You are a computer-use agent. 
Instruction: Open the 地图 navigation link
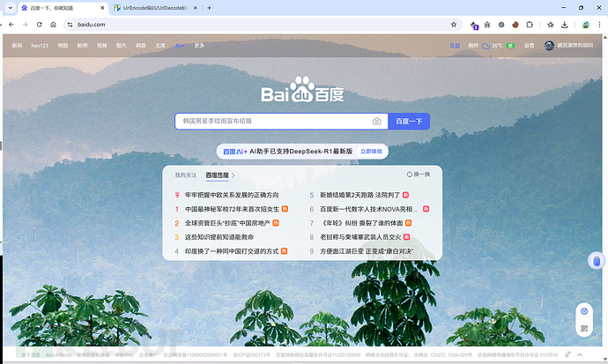[63, 46]
